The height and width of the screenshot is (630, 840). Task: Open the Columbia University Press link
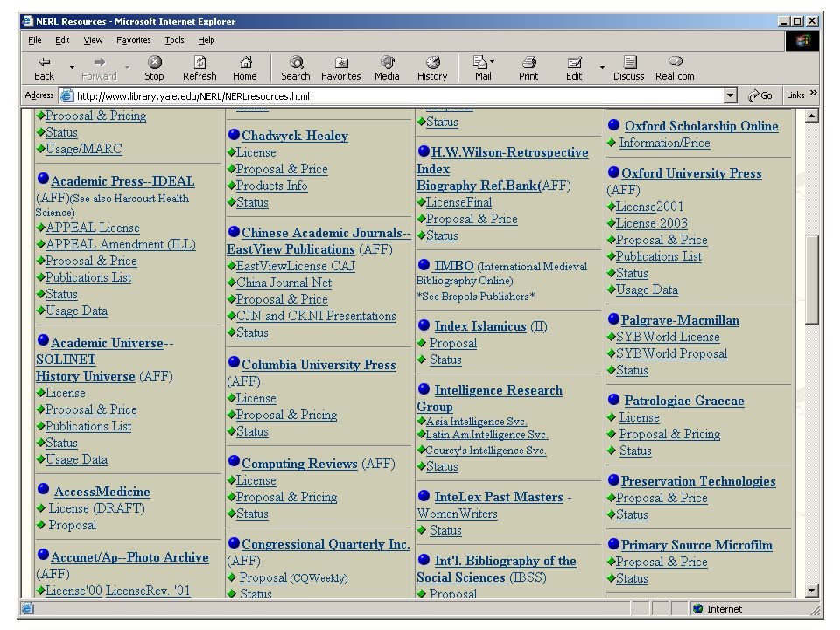coord(318,365)
